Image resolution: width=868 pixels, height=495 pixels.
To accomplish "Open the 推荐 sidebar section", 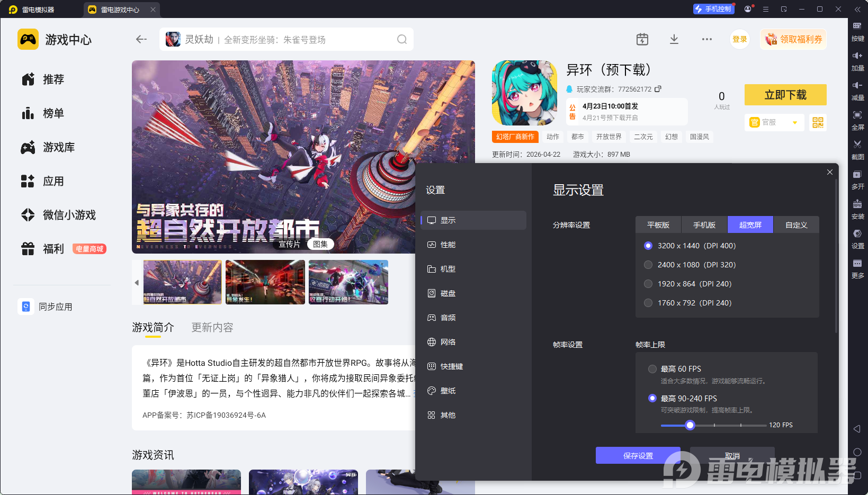I will tap(42, 79).
